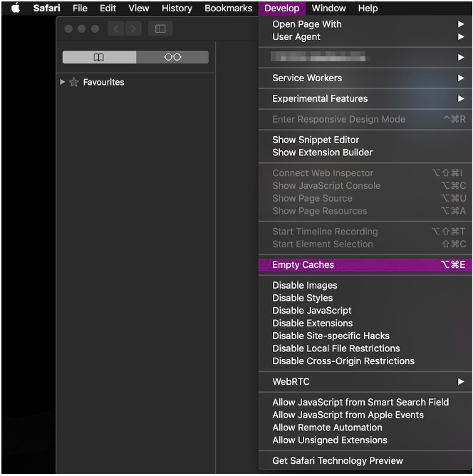473x476 pixels.
Task: Toggle Disable Images option
Action: [x=304, y=285]
